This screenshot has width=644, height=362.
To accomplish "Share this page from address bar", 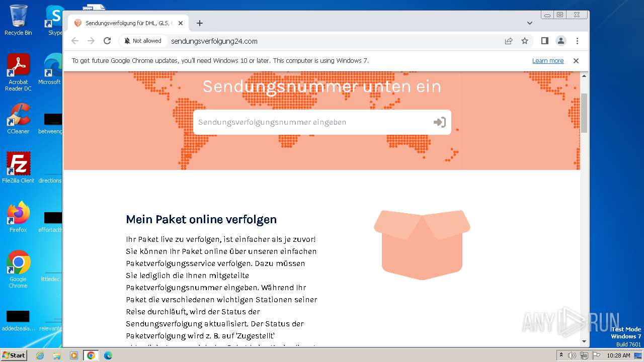I will (509, 41).
